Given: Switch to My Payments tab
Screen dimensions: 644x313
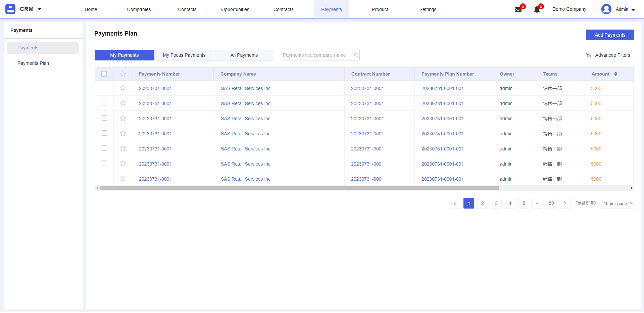Looking at the screenshot, I should pyautogui.click(x=125, y=55).
